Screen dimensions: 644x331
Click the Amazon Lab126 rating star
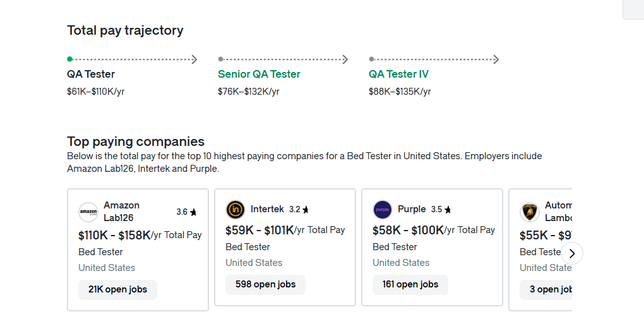click(193, 212)
